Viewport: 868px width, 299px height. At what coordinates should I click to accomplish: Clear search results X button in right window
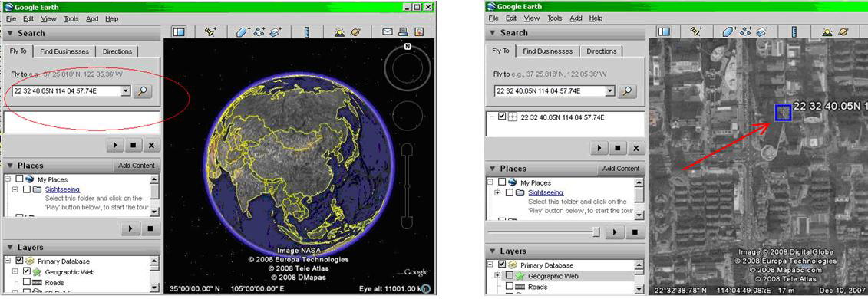coord(635,148)
